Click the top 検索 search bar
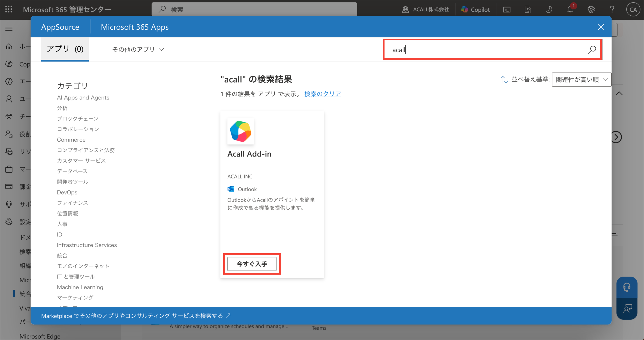 (x=254, y=9)
